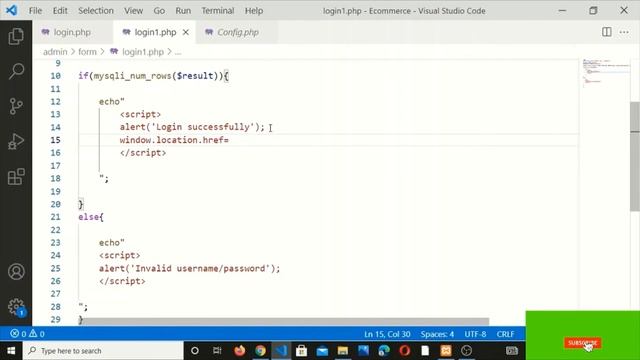Viewport: 640px width, 360px height.
Task: Change line endings via CRLF indicator
Action: click(x=505, y=334)
